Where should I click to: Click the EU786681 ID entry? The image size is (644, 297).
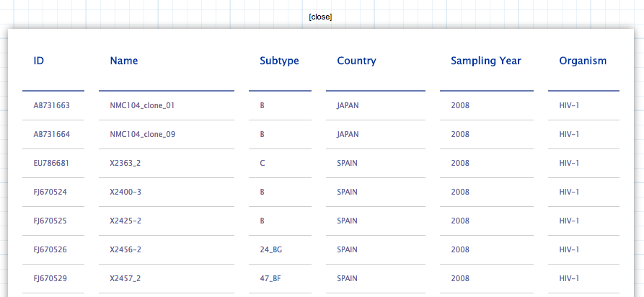(x=51, y=163)
